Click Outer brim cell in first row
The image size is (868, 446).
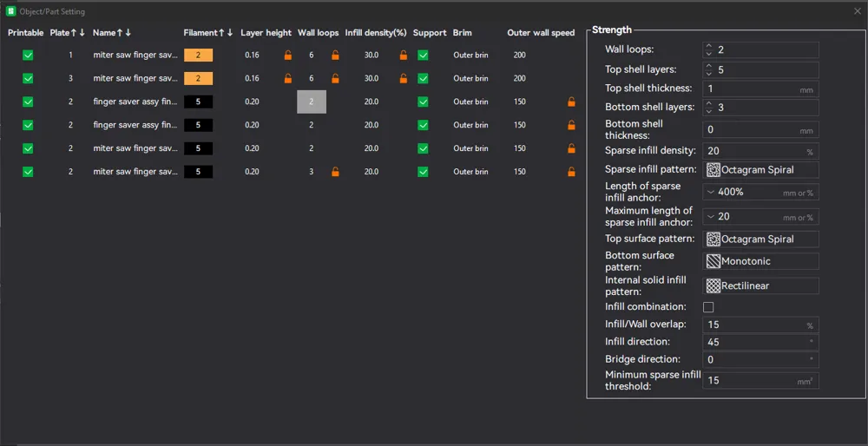(470, 56)
